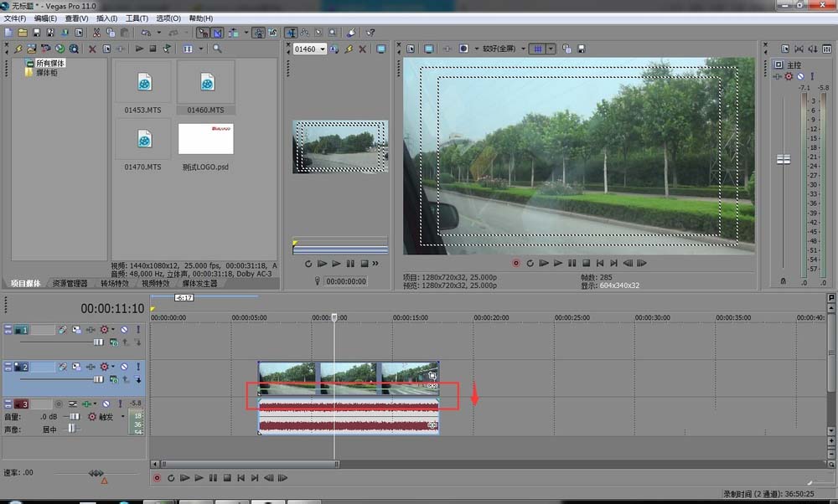Open the 查看(V) menu
This screenshot has width=838, height=504.
click(x=76, y=18)
